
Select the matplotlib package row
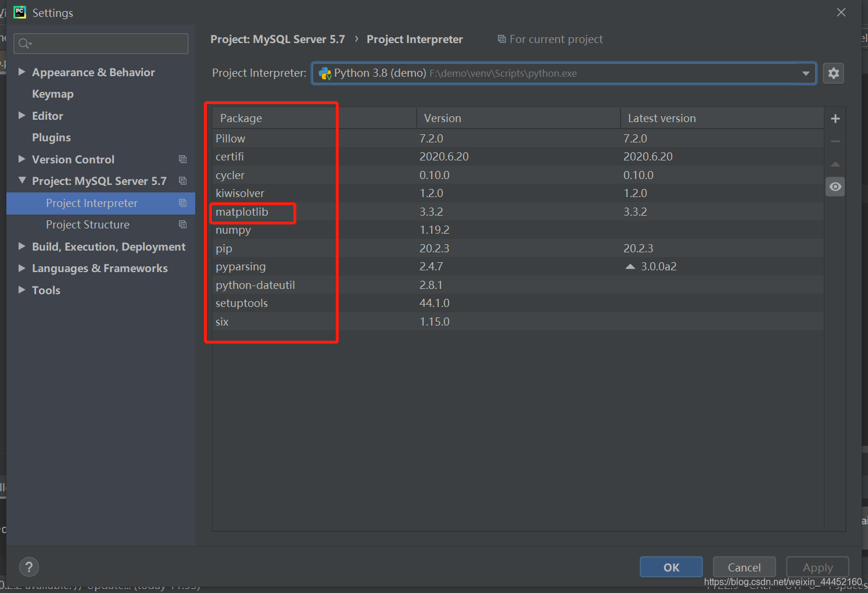[x=518, y=212]
